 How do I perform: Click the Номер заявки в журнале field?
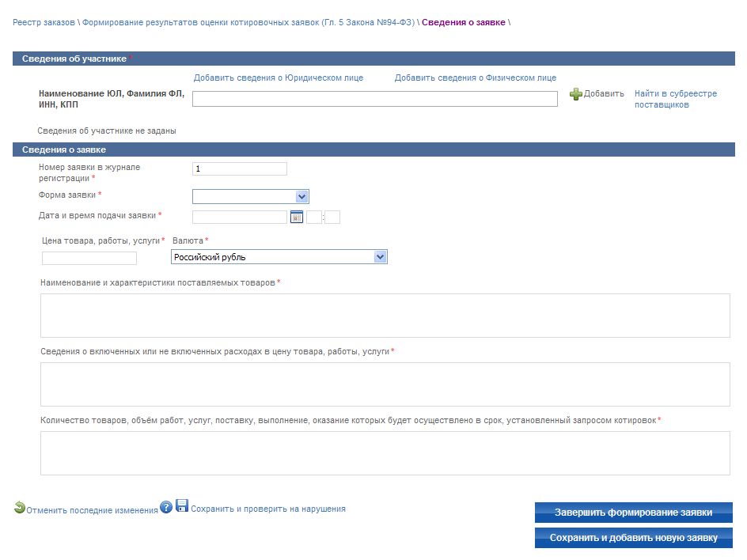(240, 169)
